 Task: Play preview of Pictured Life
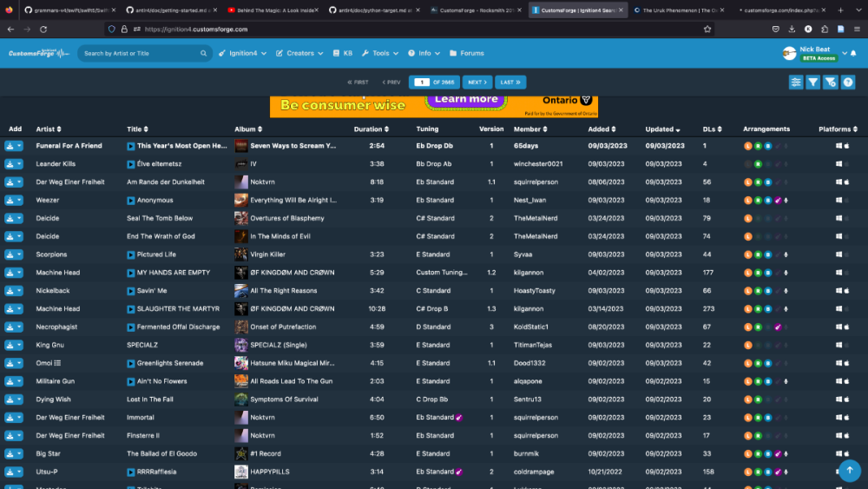coord(131,254)
